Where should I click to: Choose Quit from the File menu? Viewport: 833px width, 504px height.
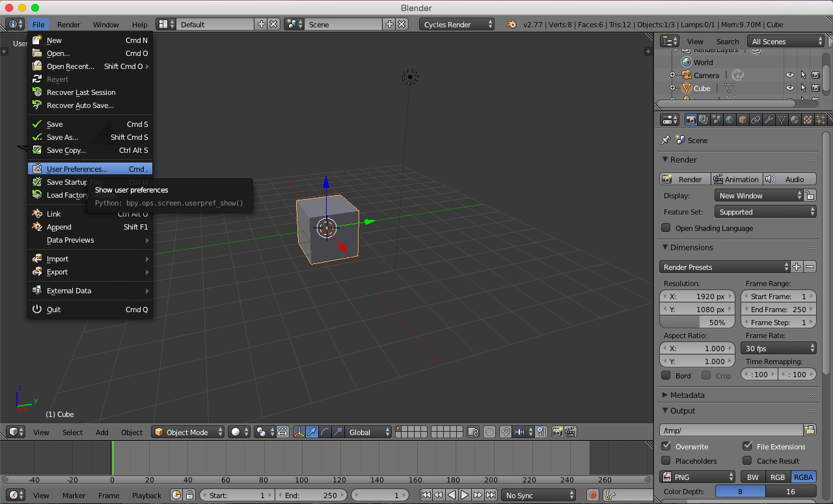pos(90,310)
